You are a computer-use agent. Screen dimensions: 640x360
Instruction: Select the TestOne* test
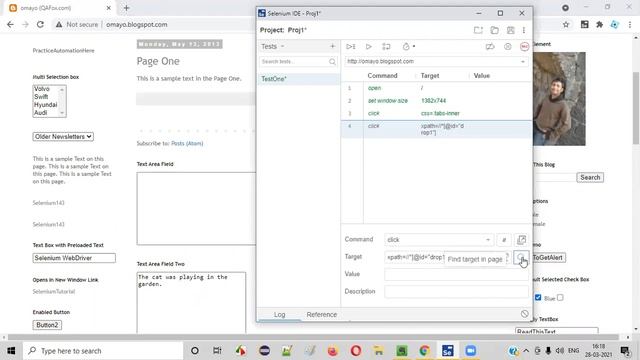299,79
